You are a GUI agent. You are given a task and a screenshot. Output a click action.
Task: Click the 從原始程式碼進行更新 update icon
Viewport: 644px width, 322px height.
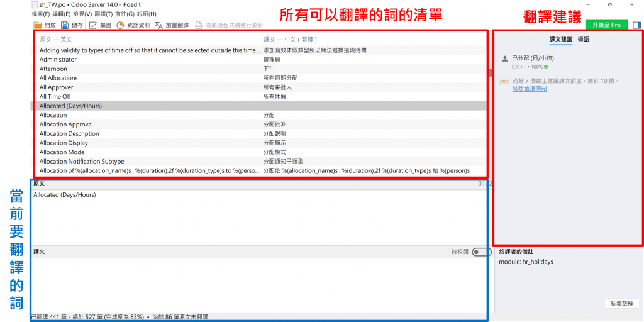tap(199, 25)
